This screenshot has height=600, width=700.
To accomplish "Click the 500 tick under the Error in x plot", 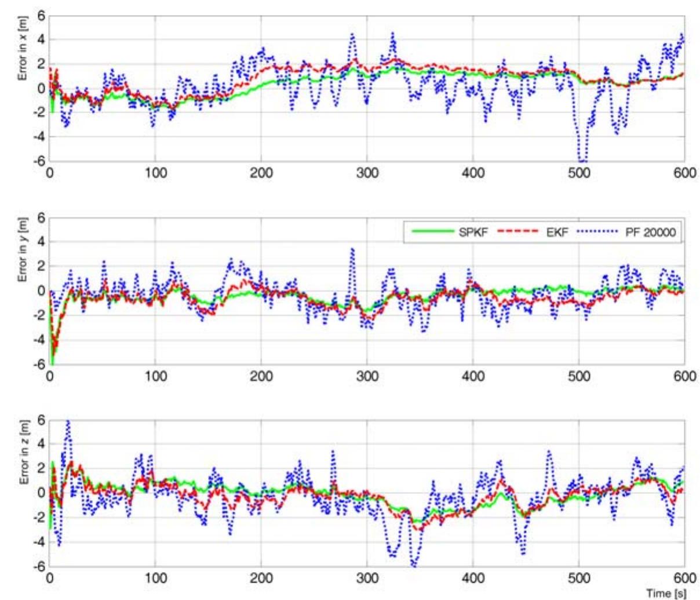I will 579,174.
